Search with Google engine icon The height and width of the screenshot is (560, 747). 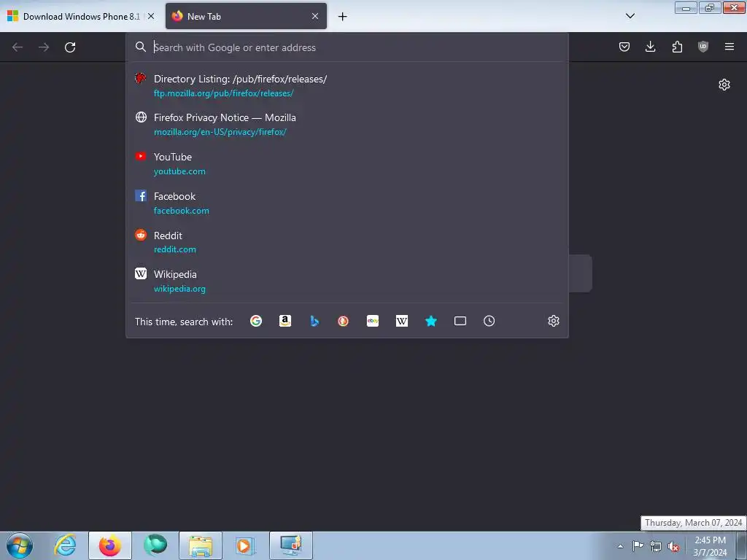point(256,321)
